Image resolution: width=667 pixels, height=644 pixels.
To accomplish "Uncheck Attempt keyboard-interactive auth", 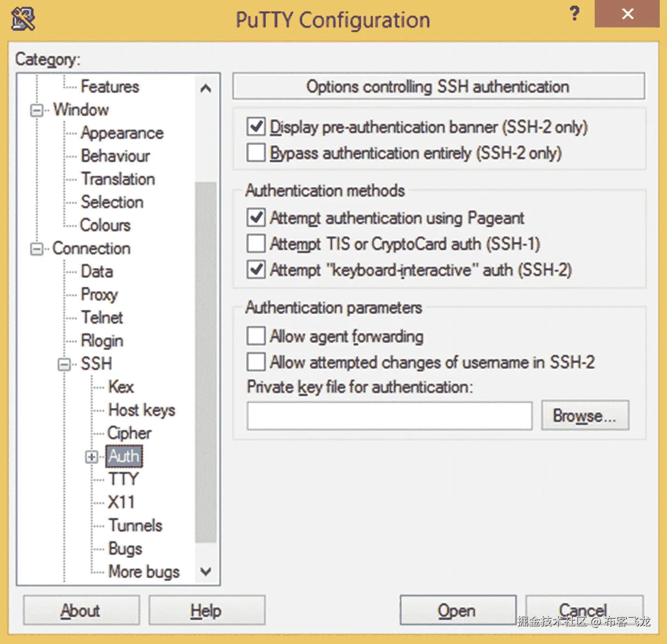I will coord(256,270).
